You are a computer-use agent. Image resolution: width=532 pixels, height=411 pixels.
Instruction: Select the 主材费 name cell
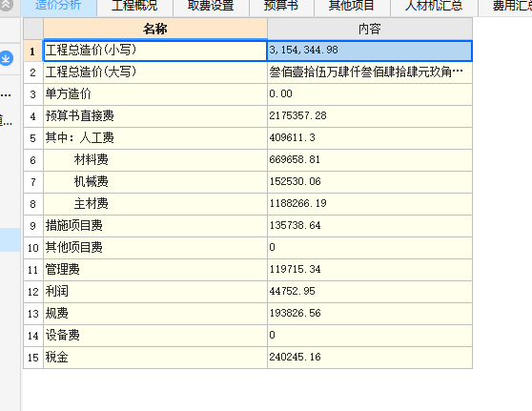click(x=155, y=204)
